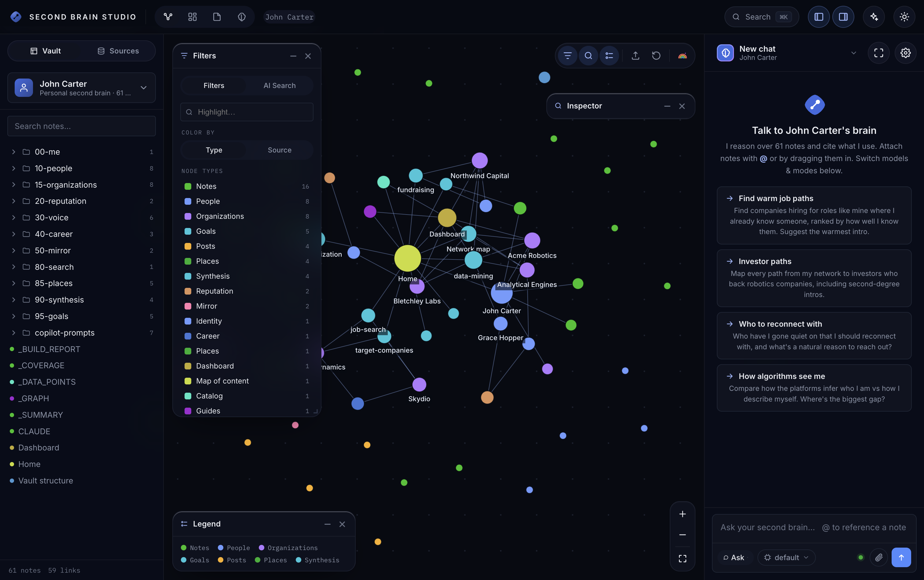Minimize the Legend panel
This screenshot has width=924, height=580.
pyautogui.click(x=327, y=524)
